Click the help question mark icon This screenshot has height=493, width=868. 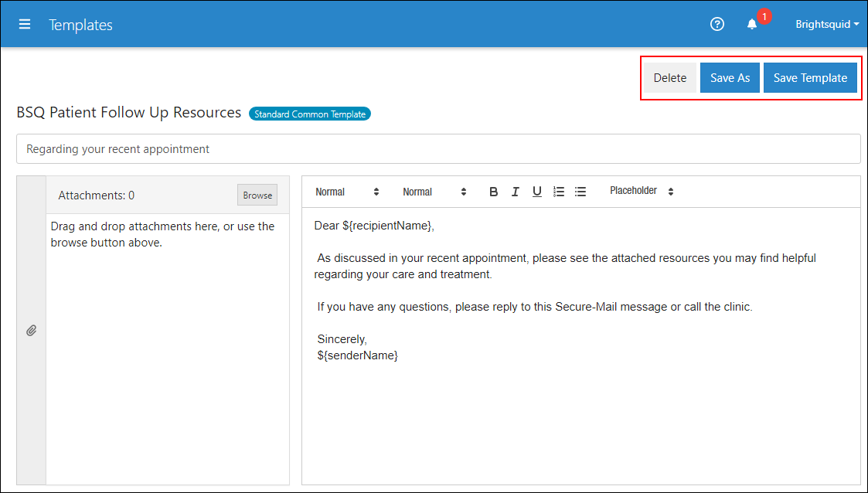(x=717, y=25)
